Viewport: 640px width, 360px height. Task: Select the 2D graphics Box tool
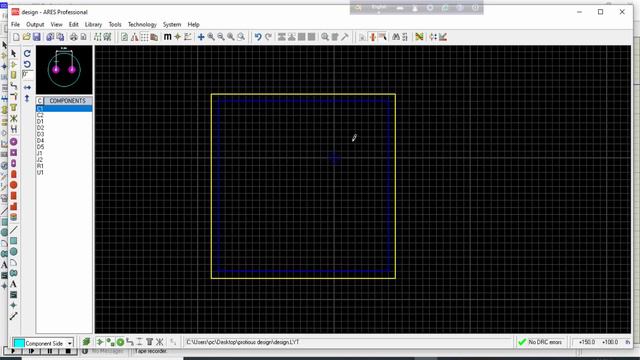[13, 241]
